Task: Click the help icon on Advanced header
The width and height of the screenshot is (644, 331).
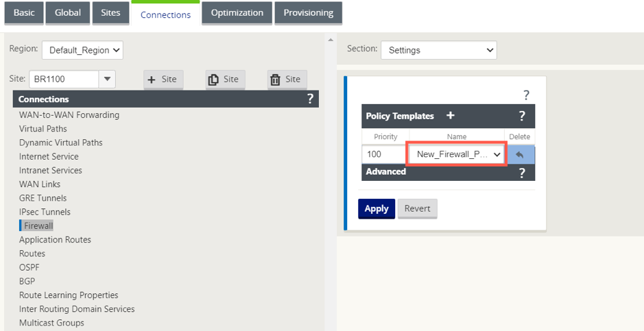Action: (522, 173)
